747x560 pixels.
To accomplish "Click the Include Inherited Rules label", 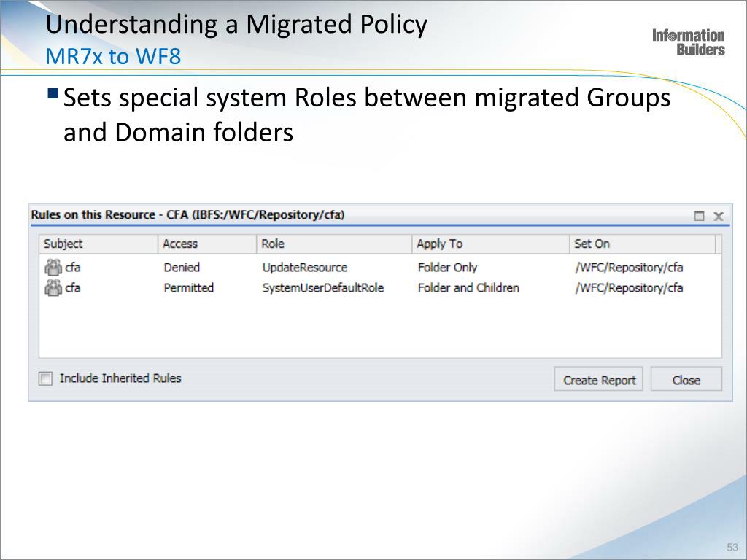I will 120,378.
